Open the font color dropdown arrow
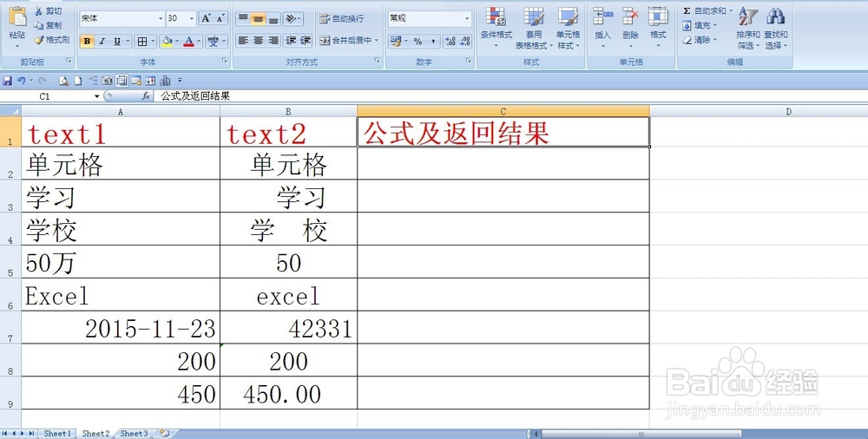 point(199,41)
